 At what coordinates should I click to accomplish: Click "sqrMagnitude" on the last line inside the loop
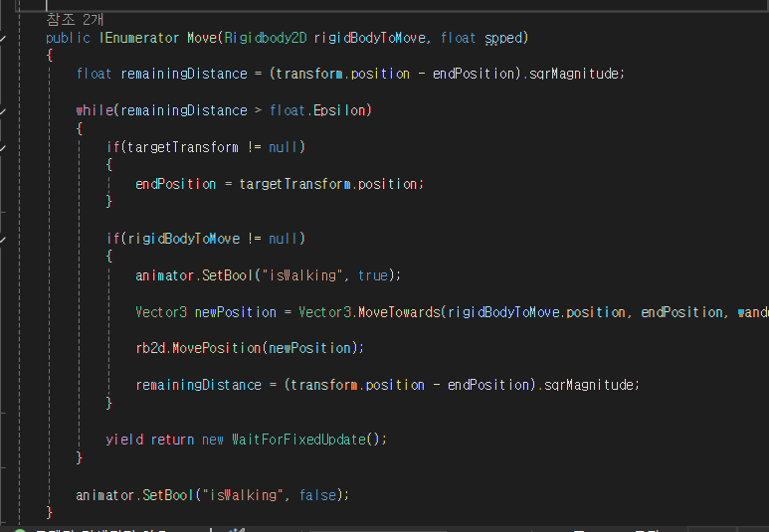(589, 385)
